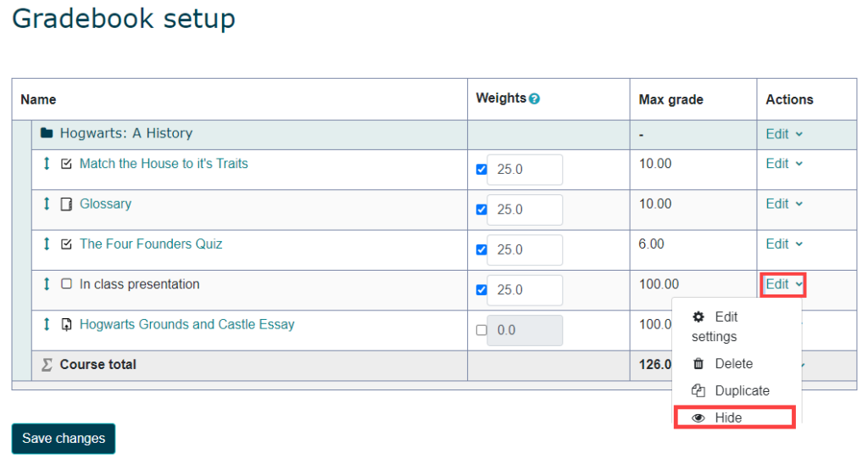The image size is (868, 465).
Task: Select Duplicate in the open menu
Action: click(742, 390)
